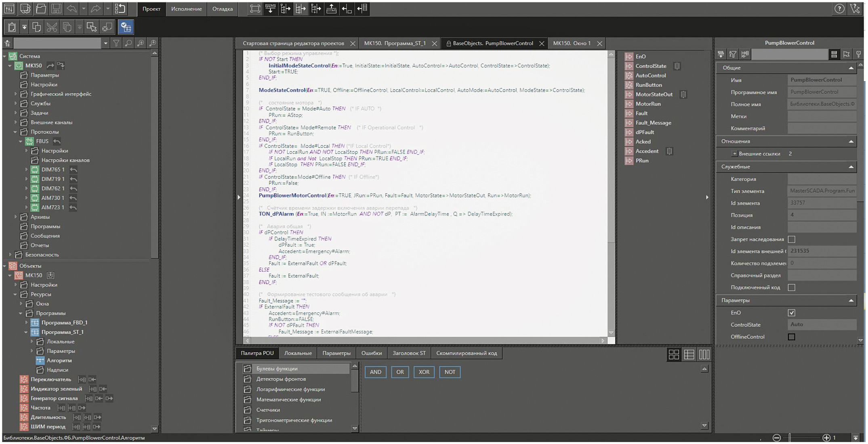Click the upload-to-device arrow icon

pyautogui.click(x=331, y=8)
